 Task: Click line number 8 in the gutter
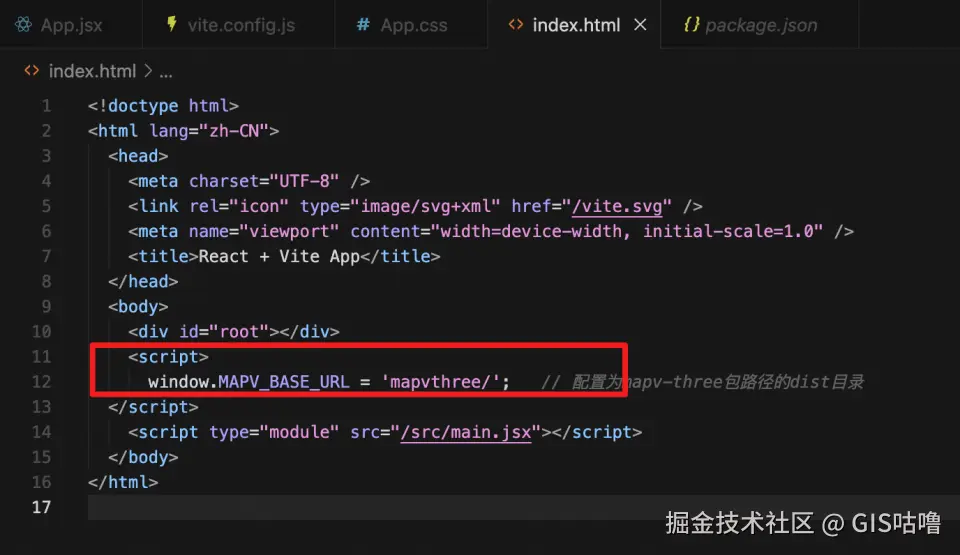click(47, 282)
